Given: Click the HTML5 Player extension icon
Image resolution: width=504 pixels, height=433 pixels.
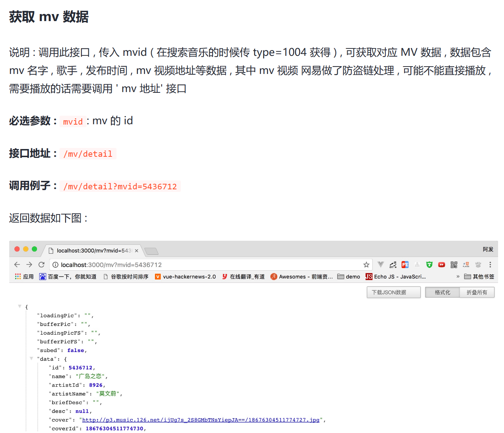Looking at the screenshot, I should point(466,264).
